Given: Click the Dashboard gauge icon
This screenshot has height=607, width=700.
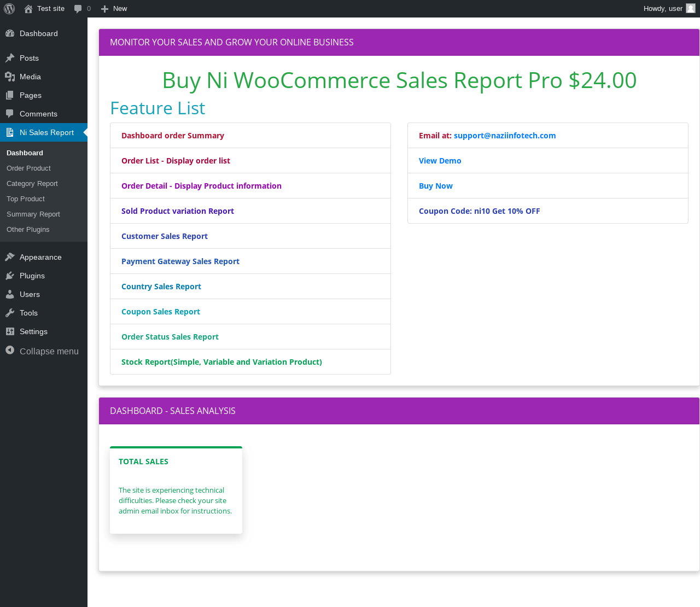Looking at the screenshot, I should point(10,33).
